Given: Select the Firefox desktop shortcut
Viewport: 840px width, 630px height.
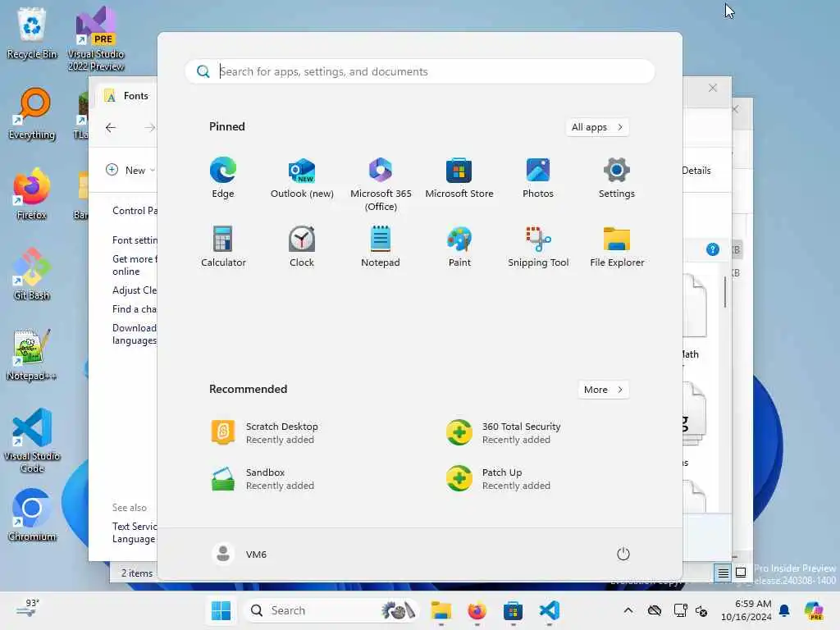Looking at the screenshot, I should point(32,194).
